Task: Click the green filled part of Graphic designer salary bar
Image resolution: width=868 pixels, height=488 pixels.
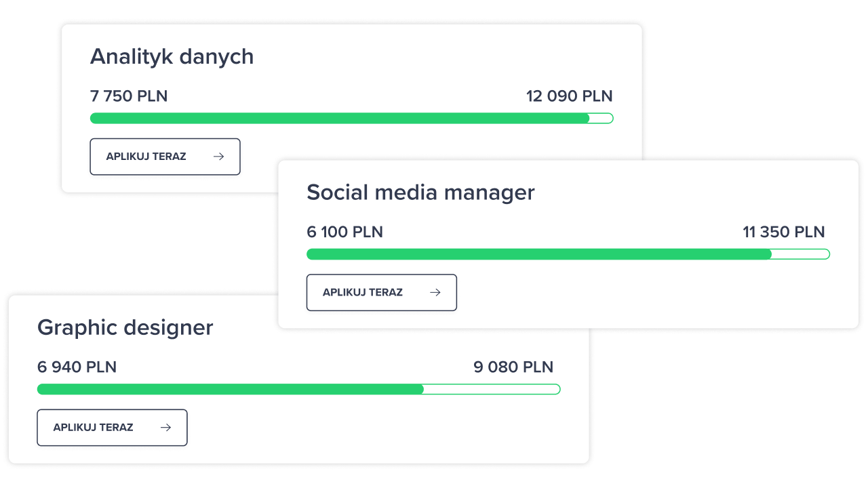Action: tap(231, 389)
